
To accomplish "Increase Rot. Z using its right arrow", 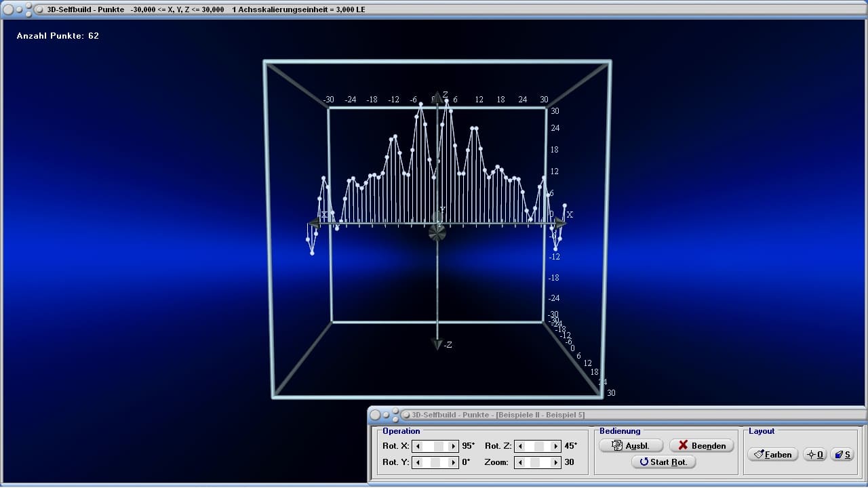I will [x=556, y=446].
